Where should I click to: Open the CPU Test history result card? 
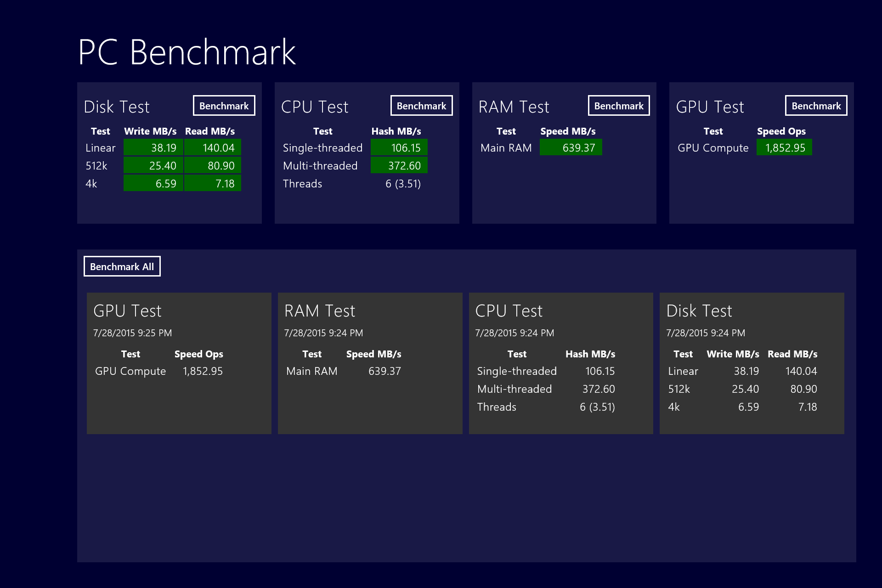tap(560, 363)
